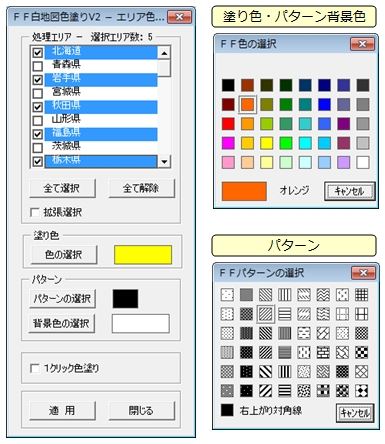Select the sparse dotted pattern at the top-left
The image size is (385, 444).
(227, 295)
